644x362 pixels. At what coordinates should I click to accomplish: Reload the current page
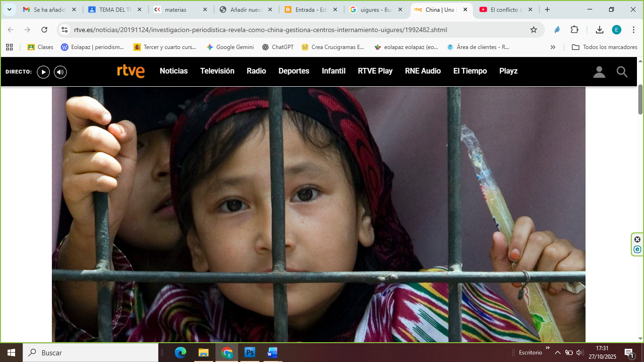click(44, 30)
